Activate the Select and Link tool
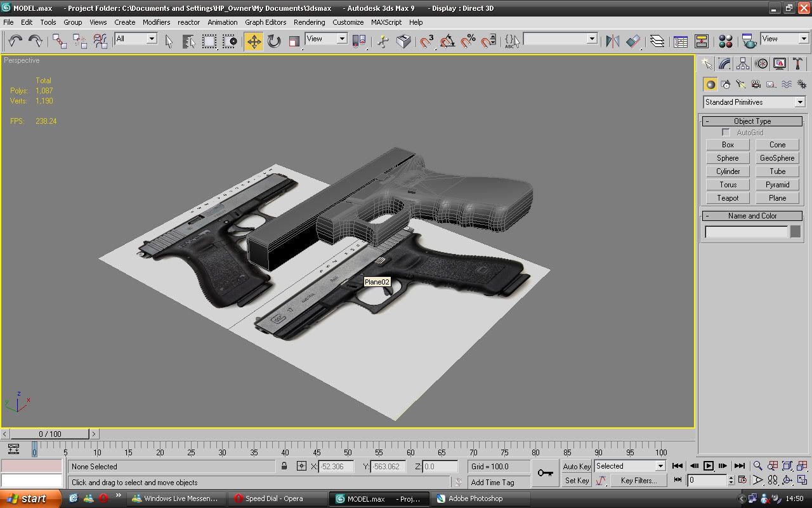 tap(60, 41)
